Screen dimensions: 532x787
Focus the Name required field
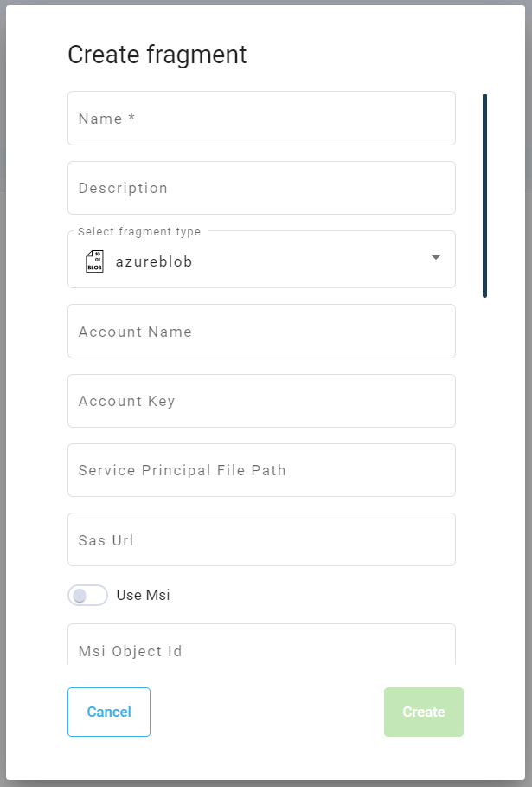(261, 119)
